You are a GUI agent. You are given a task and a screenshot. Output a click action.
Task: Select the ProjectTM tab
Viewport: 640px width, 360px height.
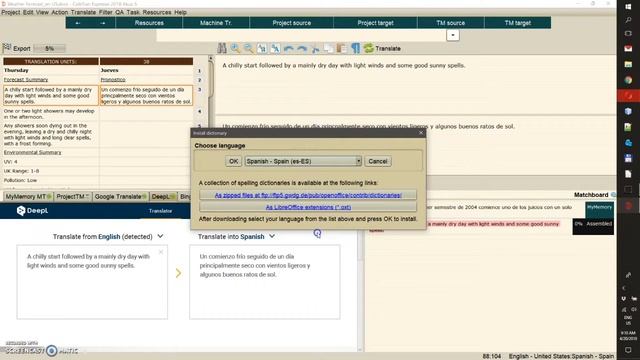pyautogui.click(x=73, y=196)
